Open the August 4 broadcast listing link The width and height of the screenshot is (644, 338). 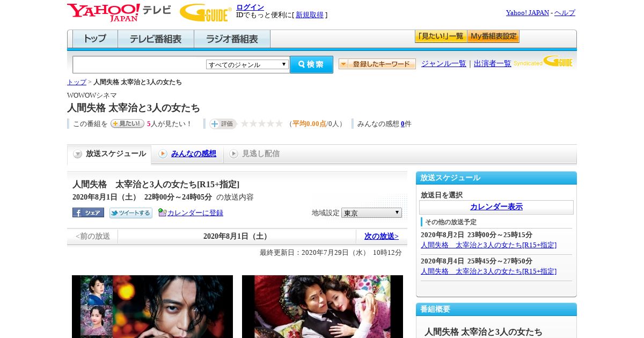[x=488, y=271]
